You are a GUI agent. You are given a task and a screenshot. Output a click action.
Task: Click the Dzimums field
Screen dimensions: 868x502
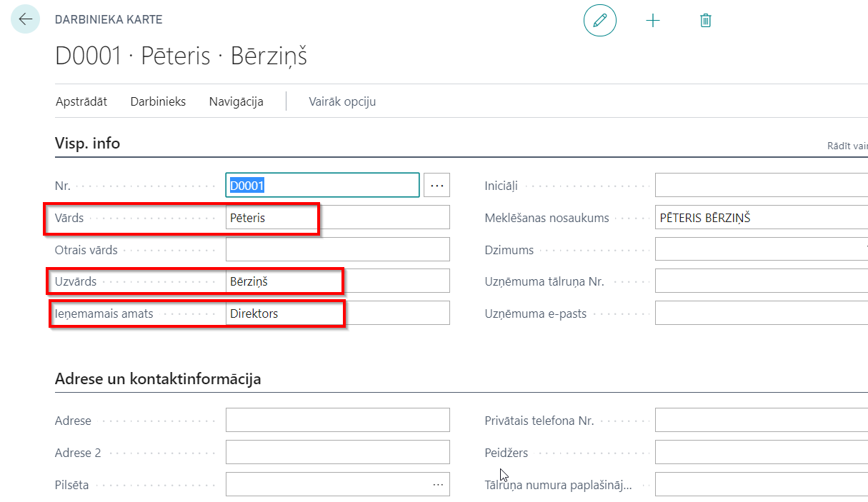[762, 249]
